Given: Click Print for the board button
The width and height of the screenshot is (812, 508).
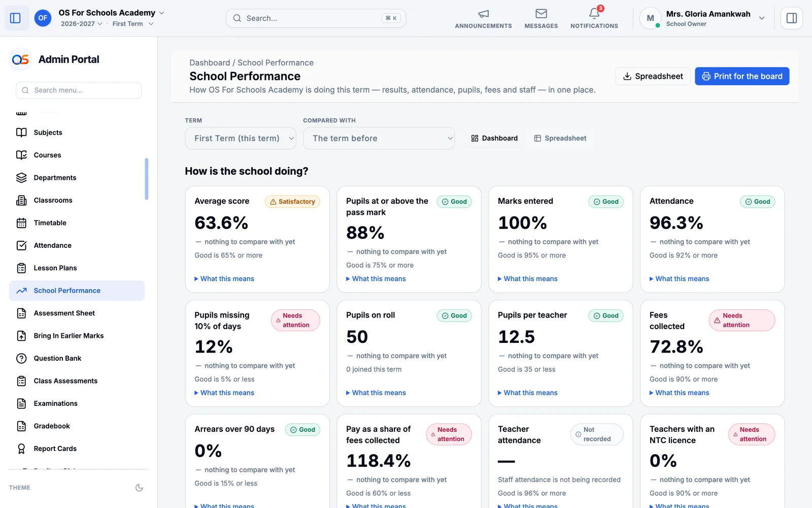Looking at the screenshot, I should coord(742,76).
